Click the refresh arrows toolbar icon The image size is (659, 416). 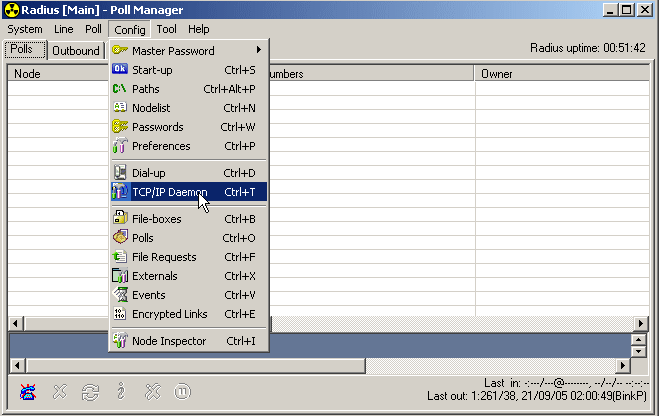coord(90,392)
